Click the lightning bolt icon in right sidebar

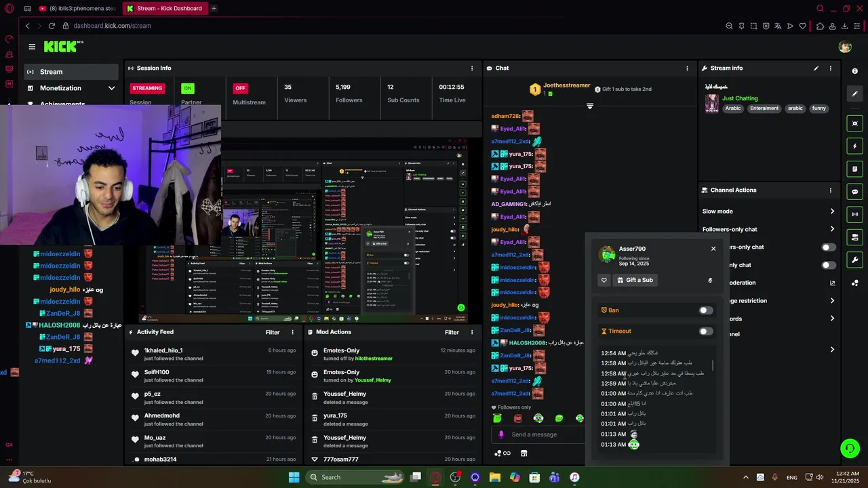[x=854, y=146]
